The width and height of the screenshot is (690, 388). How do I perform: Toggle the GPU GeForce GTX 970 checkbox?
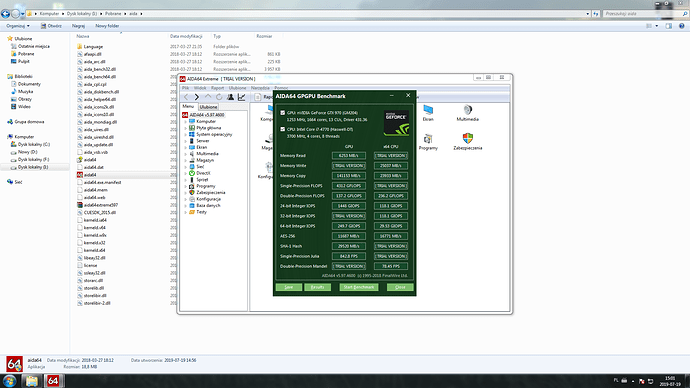[283, 113]
